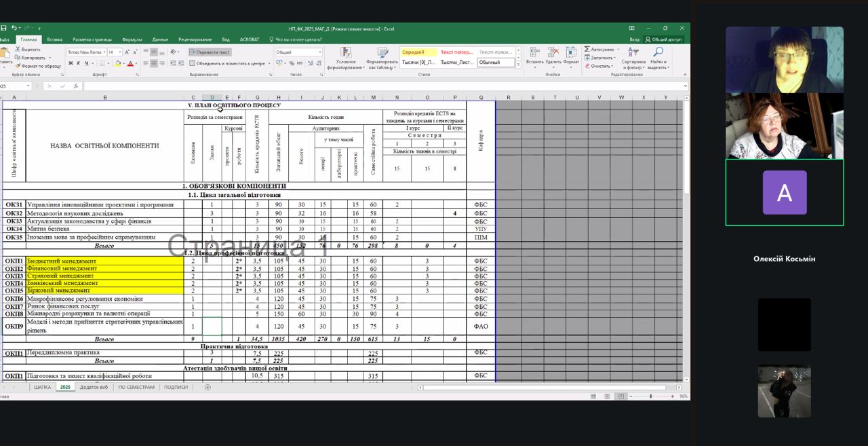
Task: Switch to the ПО СЕМЕСТРАМ sheet tab
Action: (136, 387)
